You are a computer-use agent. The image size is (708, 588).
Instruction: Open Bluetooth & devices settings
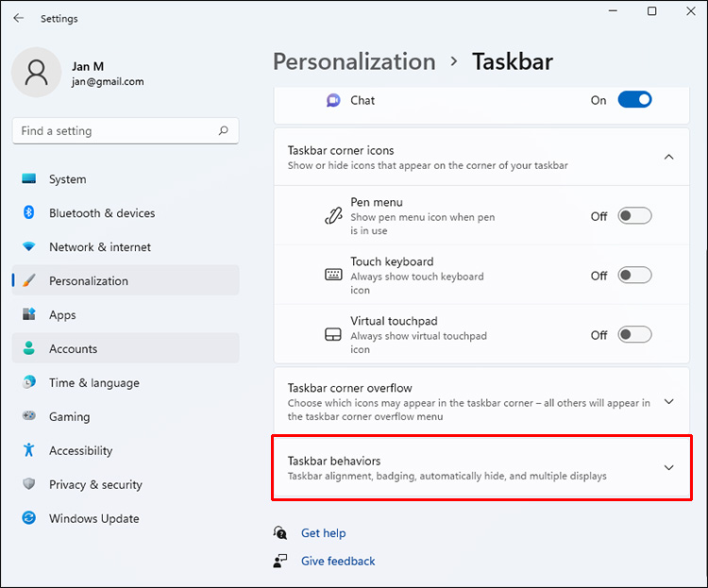tap(102, 213)
